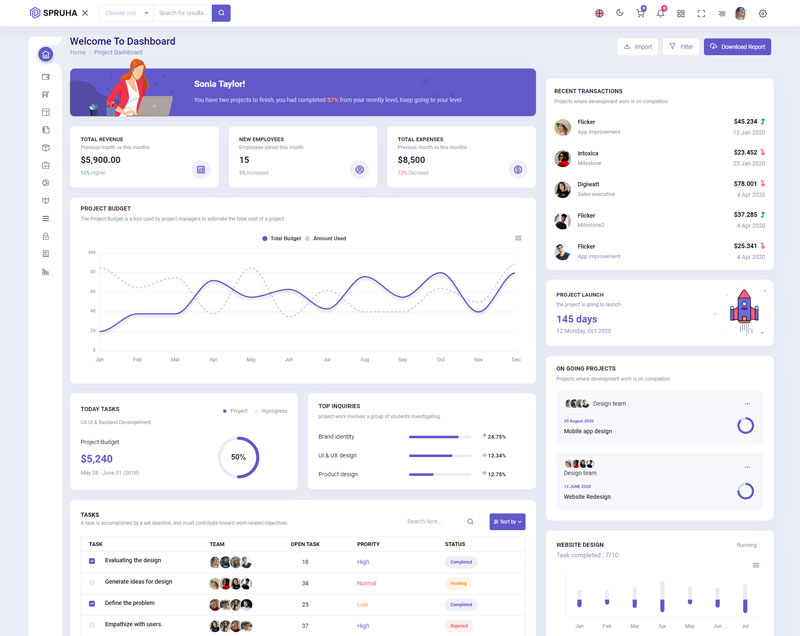Viewport: 800px width, 636px height.
Task: Toggle the 'Define the problem' task checkbox
Action: point(92,604)
